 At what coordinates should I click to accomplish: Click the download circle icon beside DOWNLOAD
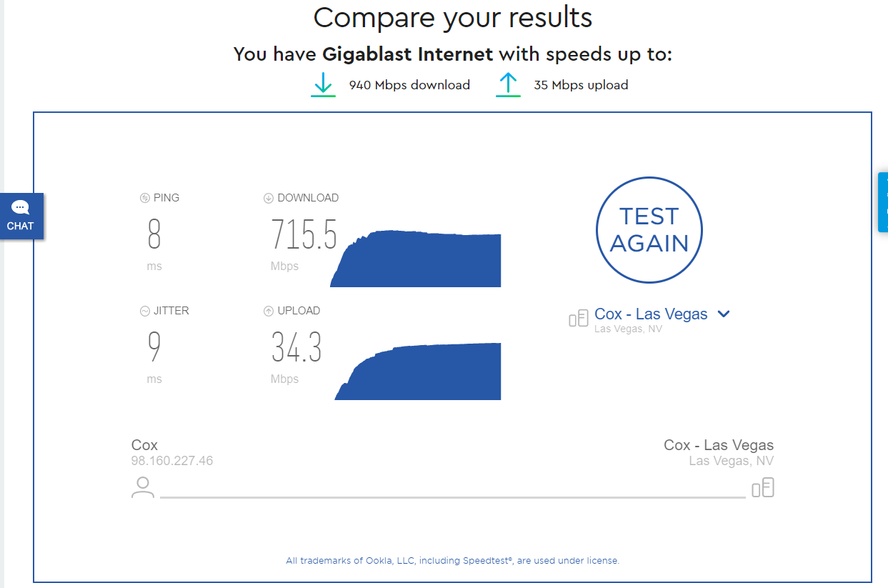point(269,198)
